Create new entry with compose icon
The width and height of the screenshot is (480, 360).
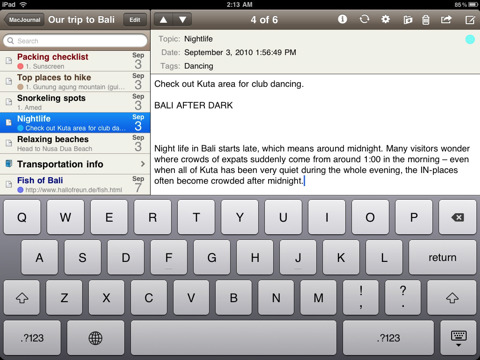(470, 20)
